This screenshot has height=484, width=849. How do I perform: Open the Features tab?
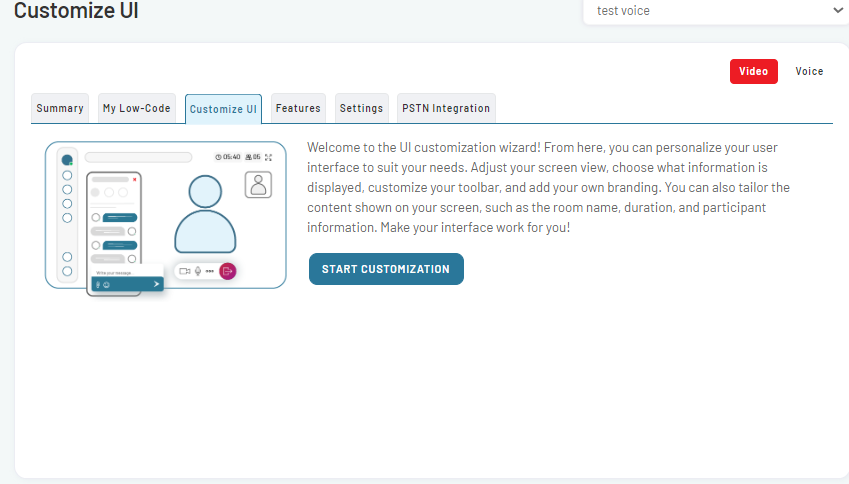point(298,108)
